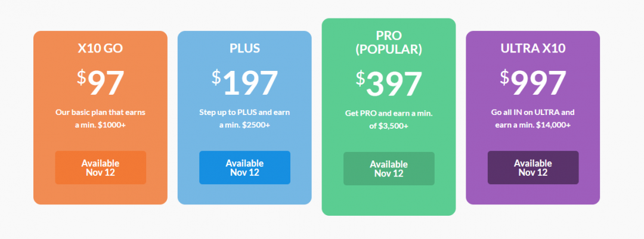Click the dollar sign beside the 397 price
The width and height of the screenshot is (644, 239).
pos(361,78)
